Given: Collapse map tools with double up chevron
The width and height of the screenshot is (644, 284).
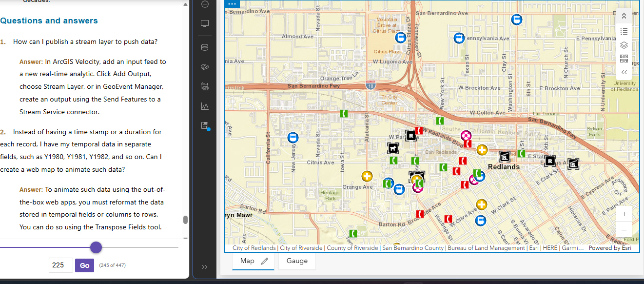Looking at the screenshot, I should pos(624,16).
